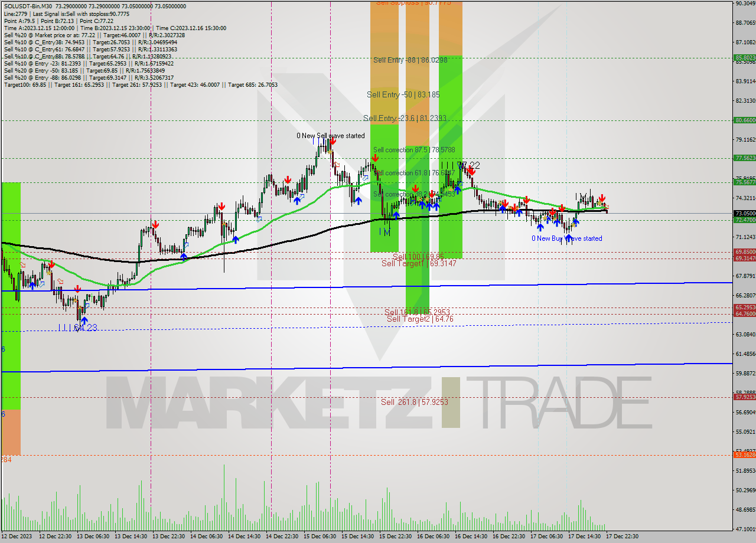Select the 'Sell %10 @ Entry -23' info line

point(89,64)
